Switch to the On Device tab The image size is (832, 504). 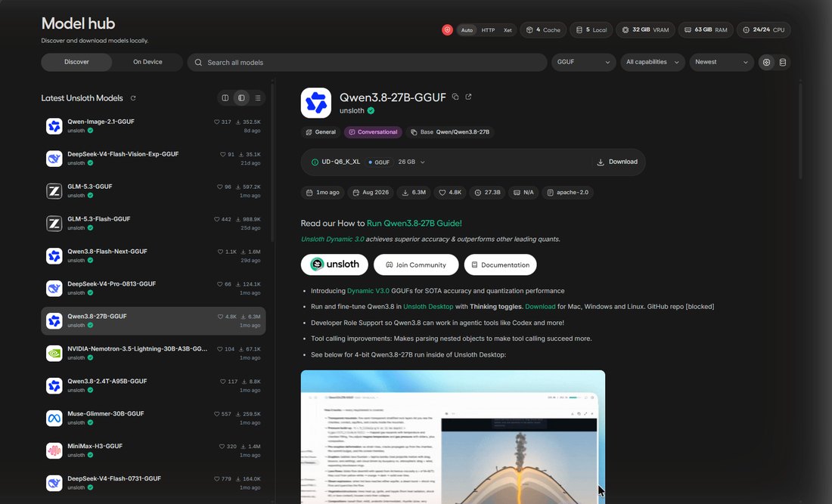coord(147,62)
